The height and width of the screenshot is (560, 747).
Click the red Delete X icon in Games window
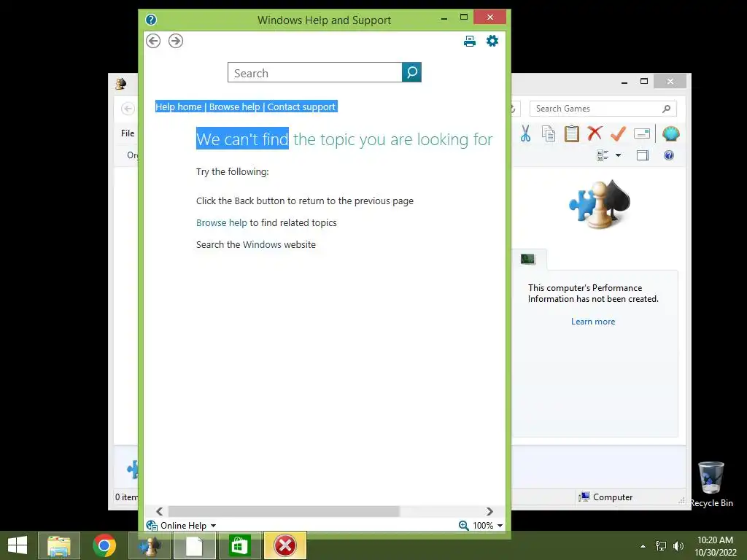coord(595,133)
